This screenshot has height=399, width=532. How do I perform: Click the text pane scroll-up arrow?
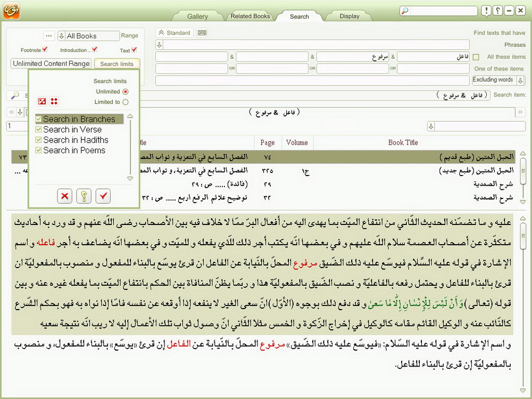click(523, 218)
